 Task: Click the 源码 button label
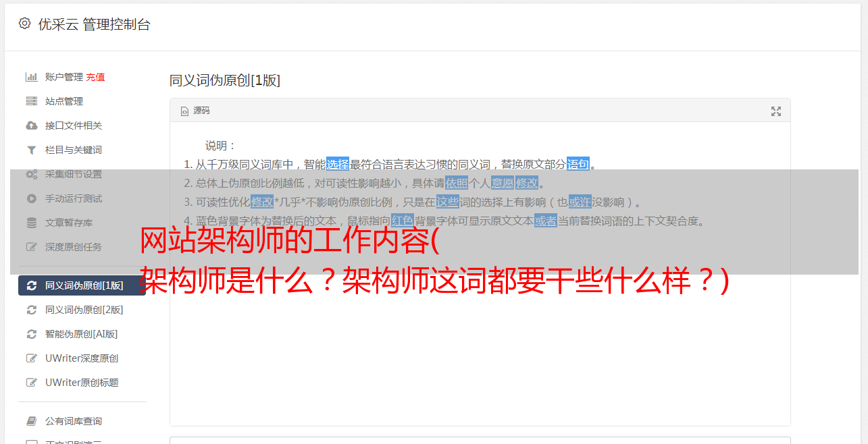tap(201, 111)
